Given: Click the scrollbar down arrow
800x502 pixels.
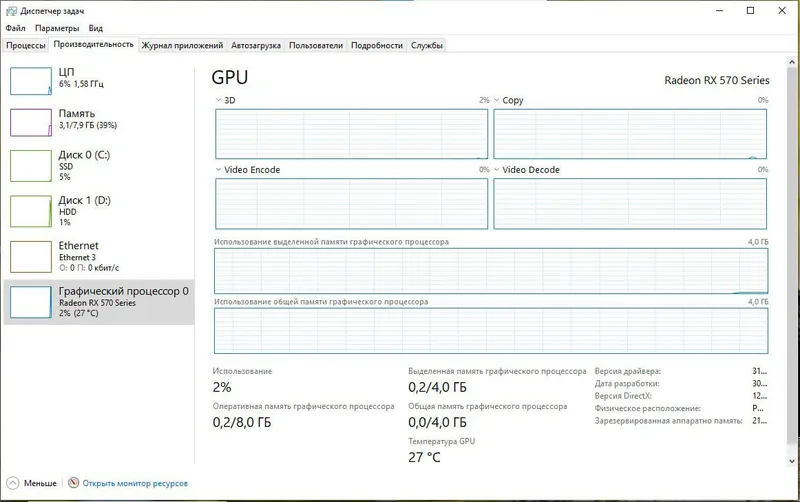Looking at the screenshot, I should pyautogui.click(x=792, y=461).
